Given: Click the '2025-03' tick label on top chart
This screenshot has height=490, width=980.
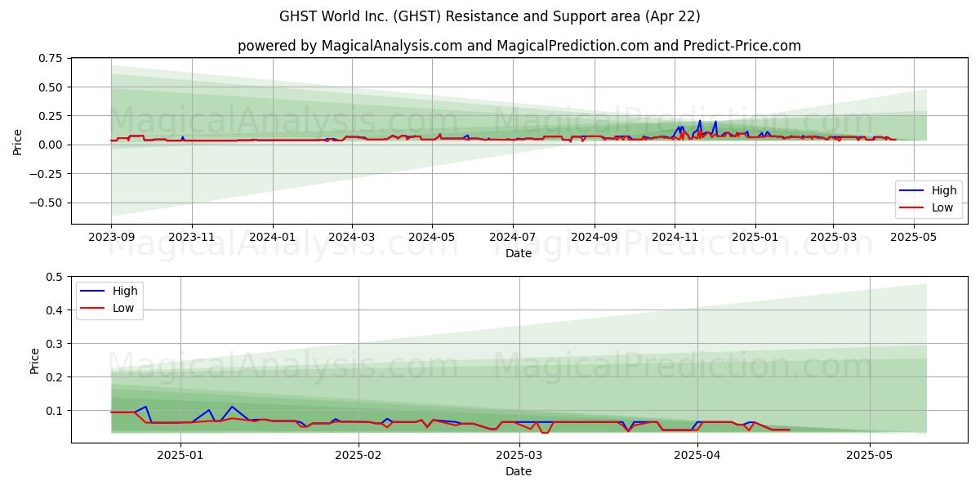Looking at the screenshot, I should pyautogui.click(x=833, y=237).
